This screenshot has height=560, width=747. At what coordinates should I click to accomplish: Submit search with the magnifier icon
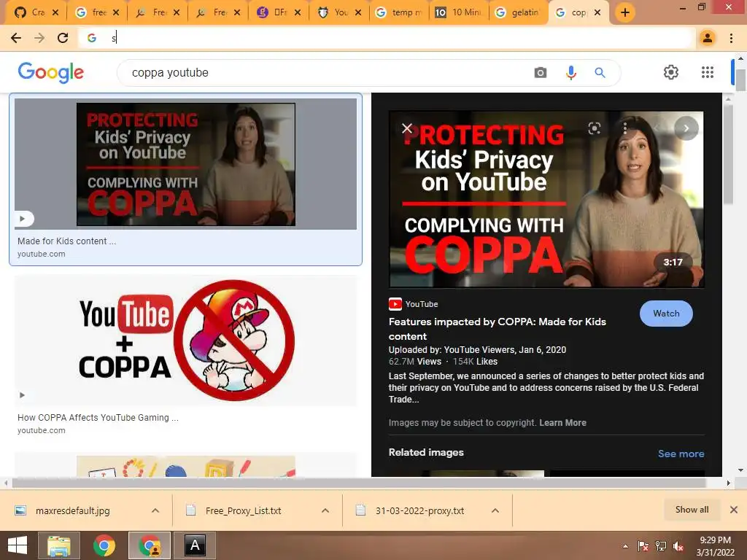pos(600,73)
